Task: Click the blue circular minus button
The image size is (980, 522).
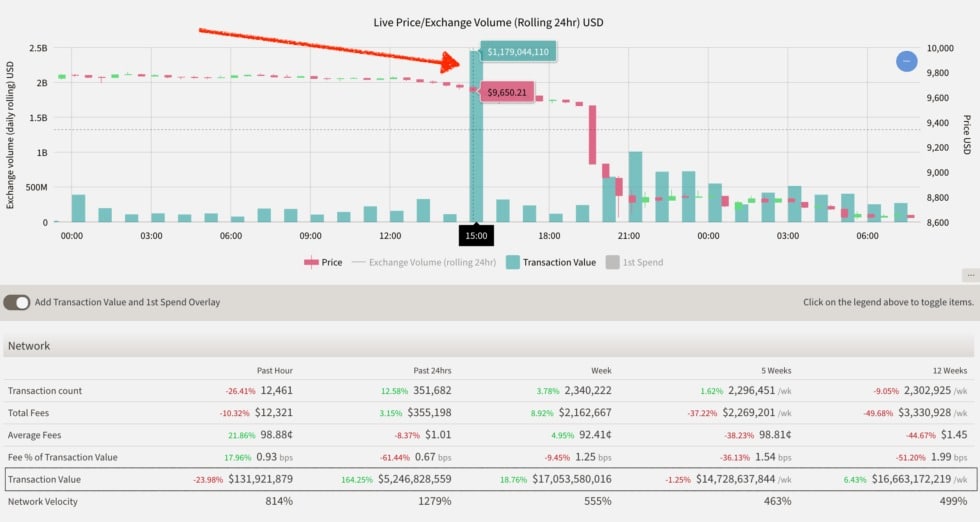Action: pos(906,61)
